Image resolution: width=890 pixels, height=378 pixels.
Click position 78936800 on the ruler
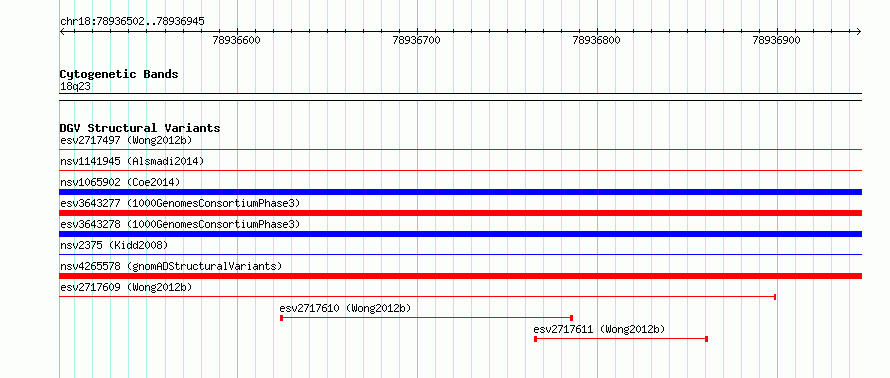tap(597, 40)
